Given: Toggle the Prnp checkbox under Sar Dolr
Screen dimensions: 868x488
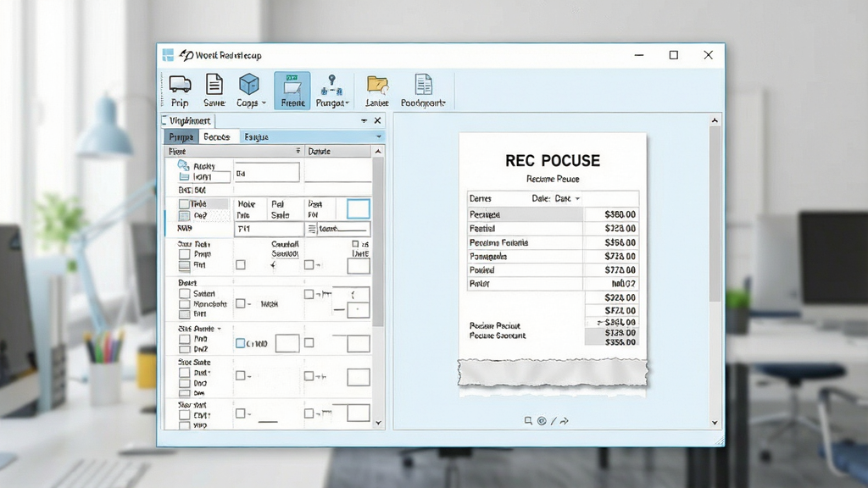Looking at the screenshot, I should coord(184,254).
